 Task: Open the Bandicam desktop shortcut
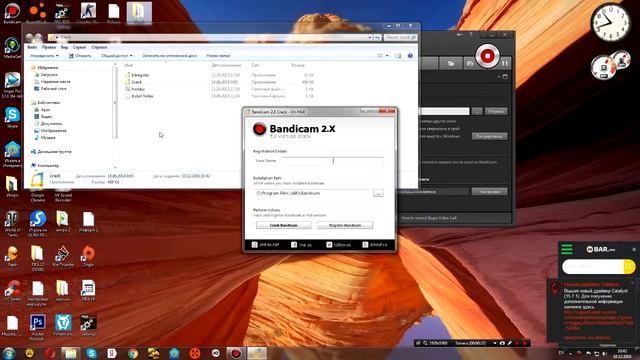[x=12, y=13]
